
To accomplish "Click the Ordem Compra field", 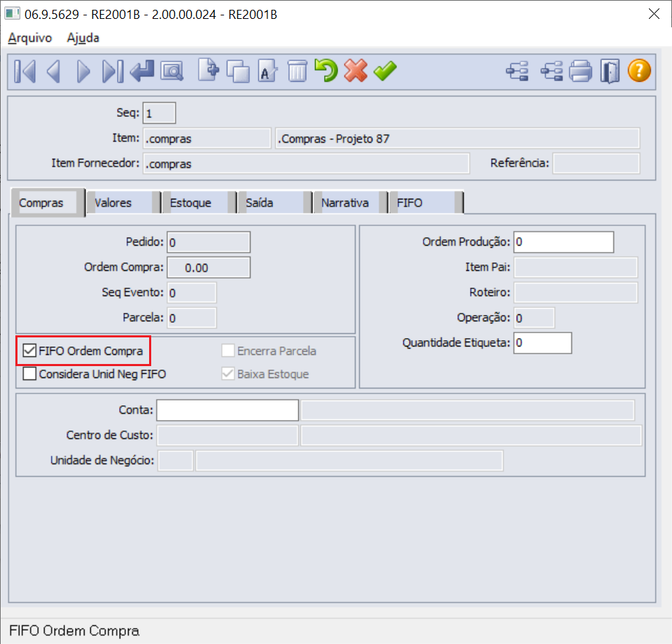I will click(x=209, y=268).
